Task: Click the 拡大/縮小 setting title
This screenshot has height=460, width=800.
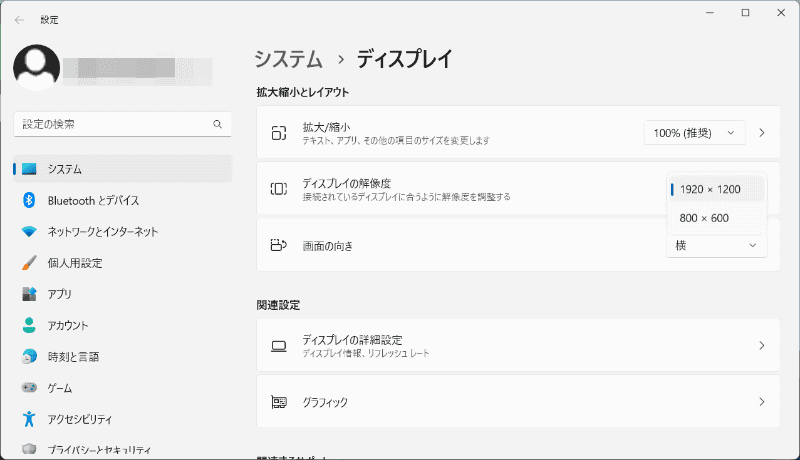Action: (x=326, y=127)
